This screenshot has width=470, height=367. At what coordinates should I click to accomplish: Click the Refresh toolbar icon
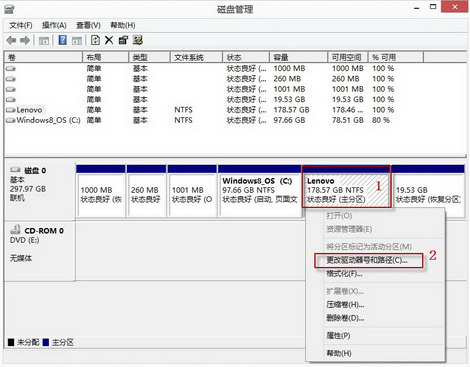coord(95,40)
